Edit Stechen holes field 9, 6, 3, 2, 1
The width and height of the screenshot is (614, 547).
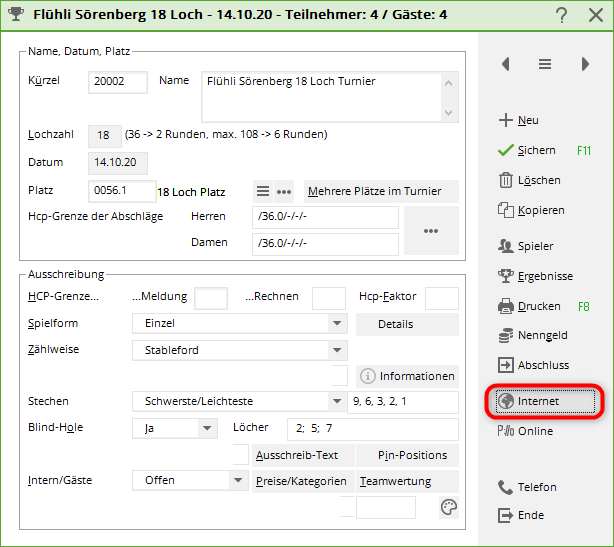coord(403,402)
